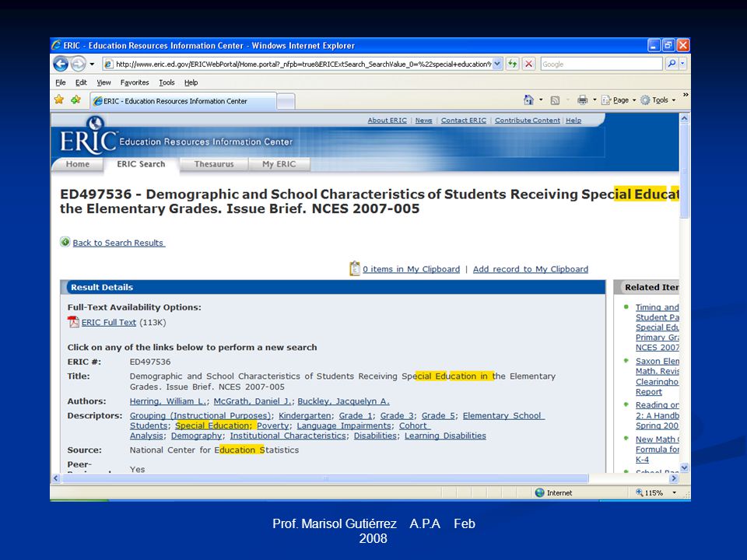
Task: Switch to the Home site tab
Action: coord(78,164)
